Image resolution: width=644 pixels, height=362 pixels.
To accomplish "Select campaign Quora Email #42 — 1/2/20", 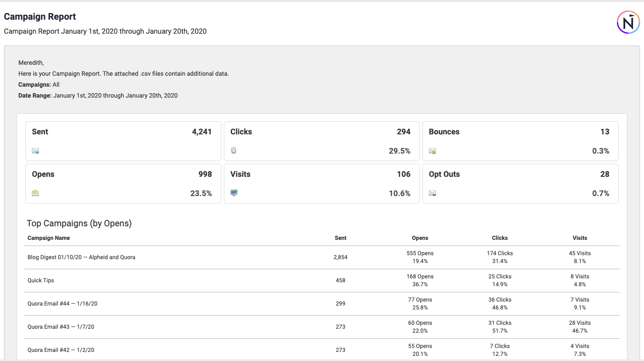I will coord(61,350).
